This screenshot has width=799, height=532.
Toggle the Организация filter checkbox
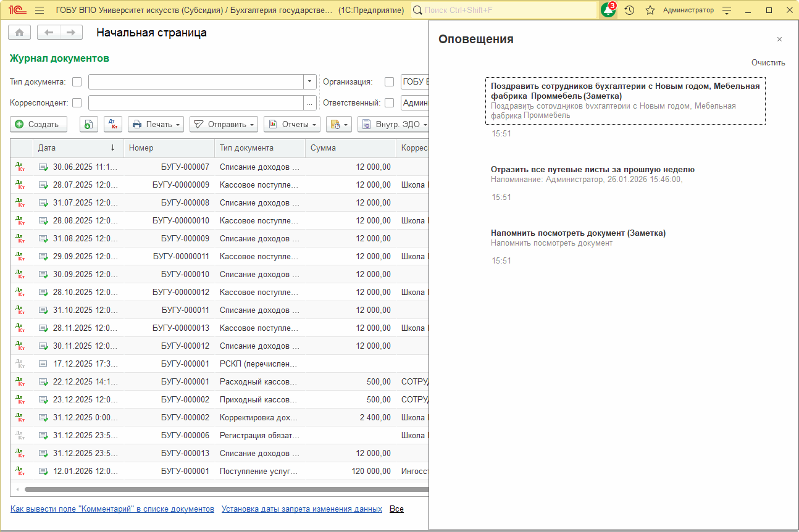[389, 81]
